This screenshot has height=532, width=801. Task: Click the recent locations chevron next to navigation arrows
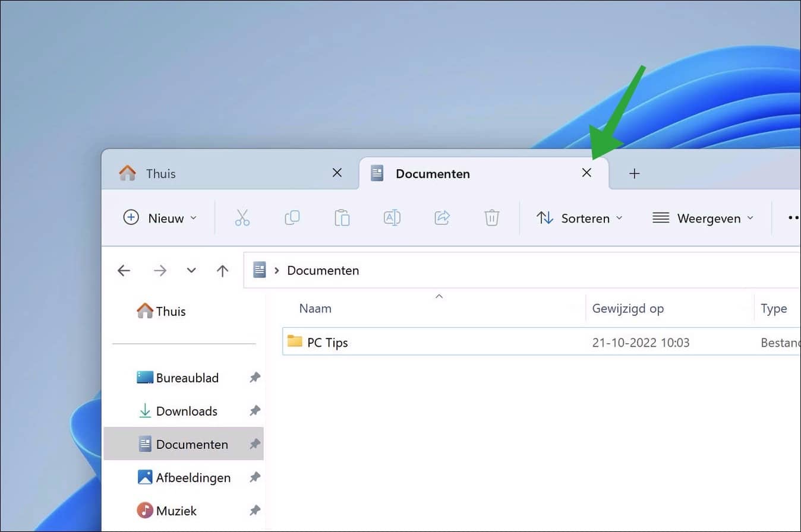pos(191,270)
